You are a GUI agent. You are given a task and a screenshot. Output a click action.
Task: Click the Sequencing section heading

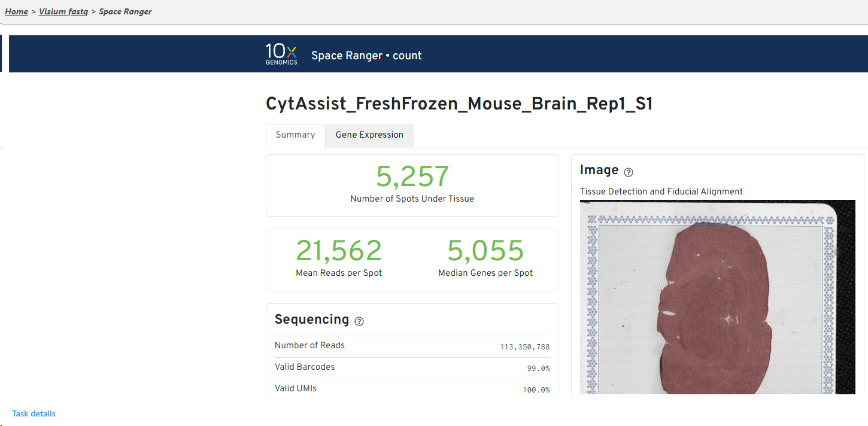pyautogui.click(x=311, y=319)
